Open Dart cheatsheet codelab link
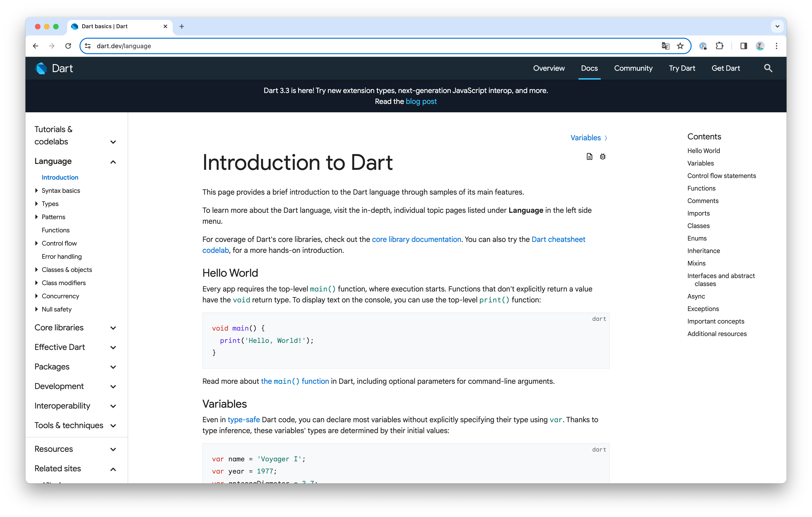This screenshot has height=517, width=812. pyautogui.click(x=558, y=239)
